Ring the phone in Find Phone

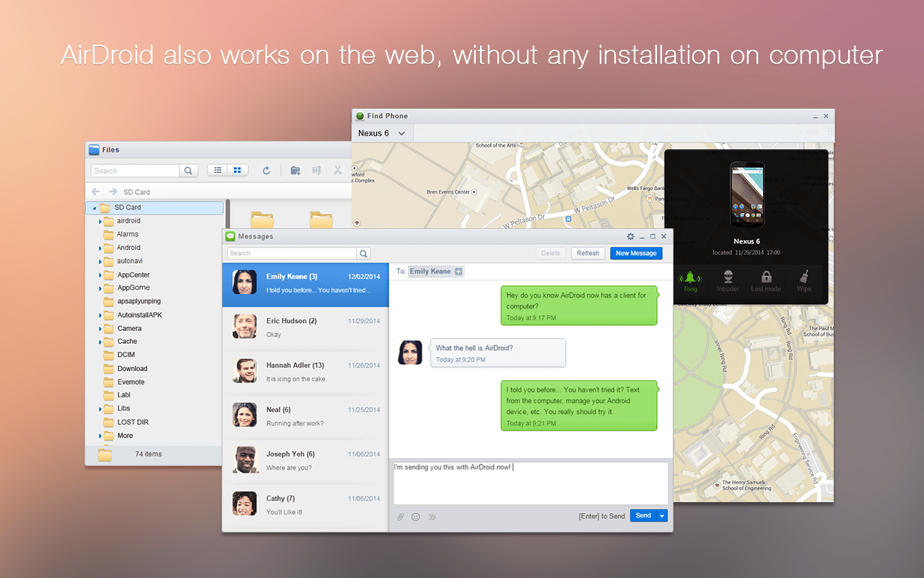tap(691, 280)
